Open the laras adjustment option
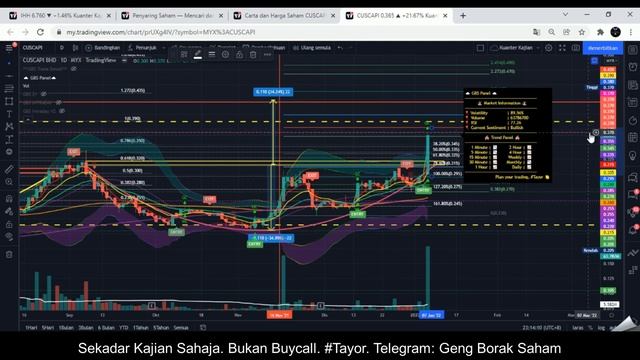The height and width of the screenshot is (360, 640). 578,327
